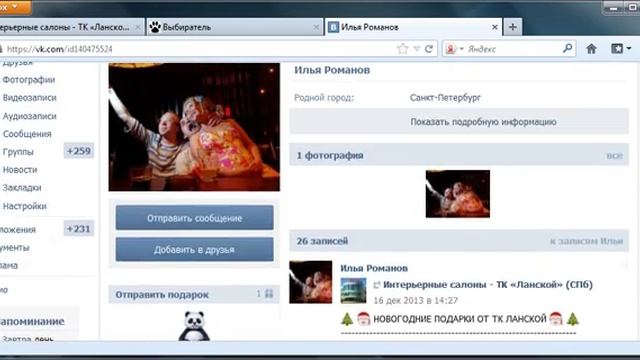
Task: Click Добавить в друзья button
Action: pyautogui.click(x=194, y=249)
